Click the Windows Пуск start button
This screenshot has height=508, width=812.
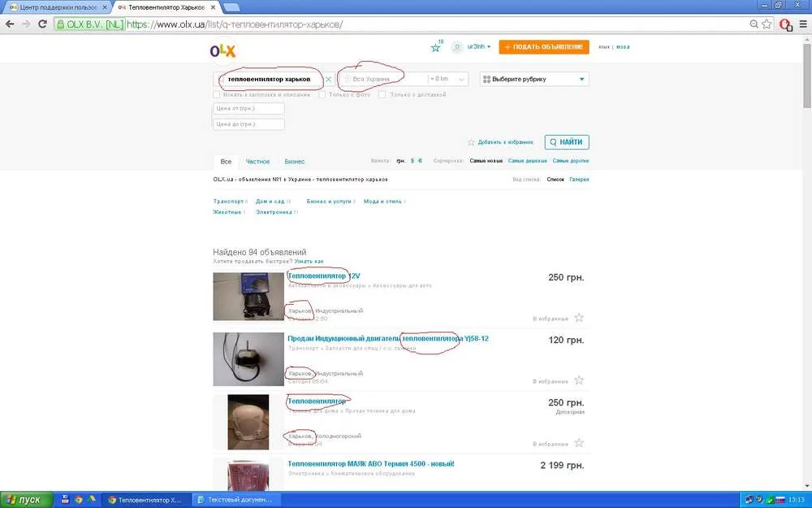click(x=26, y=500)
